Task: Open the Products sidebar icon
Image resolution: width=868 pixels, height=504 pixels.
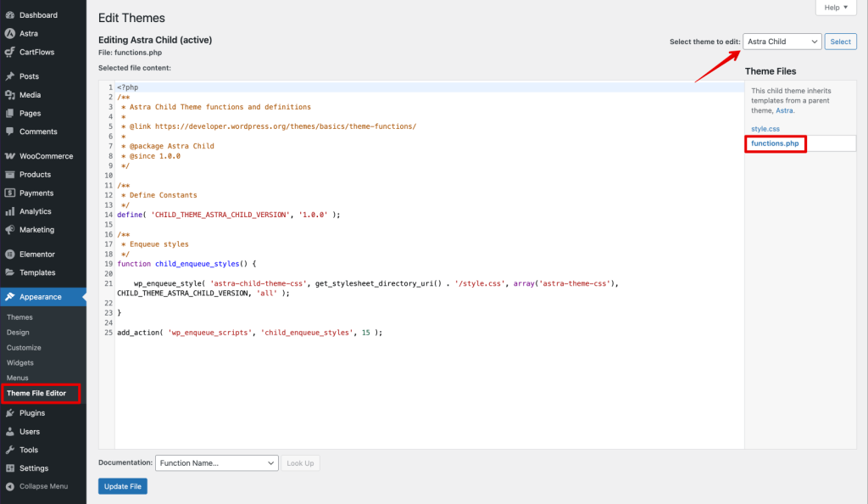Action: (14, 174)
